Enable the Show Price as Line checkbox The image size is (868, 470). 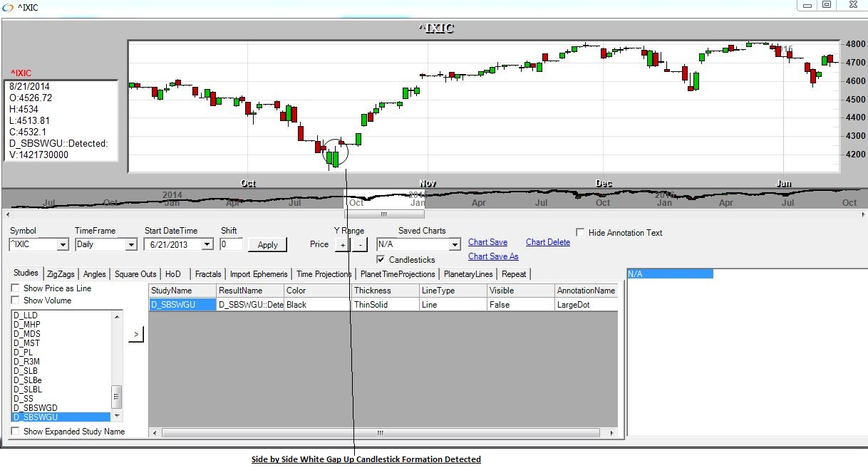[16, 288]
